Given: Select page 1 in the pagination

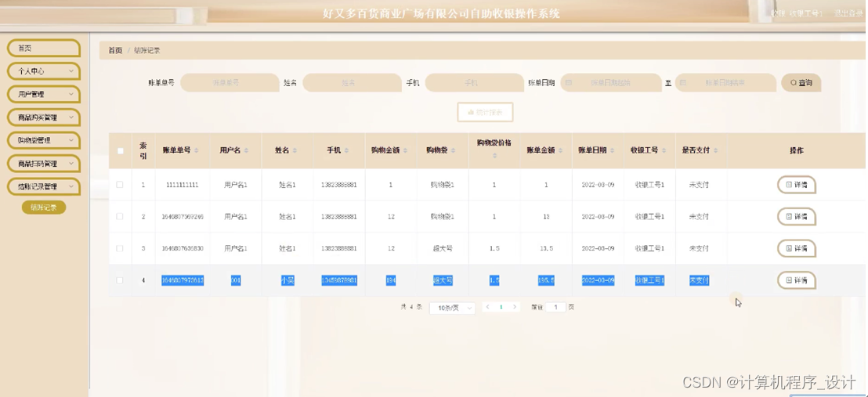Looking at the screenshot, I should click(501, 307).
